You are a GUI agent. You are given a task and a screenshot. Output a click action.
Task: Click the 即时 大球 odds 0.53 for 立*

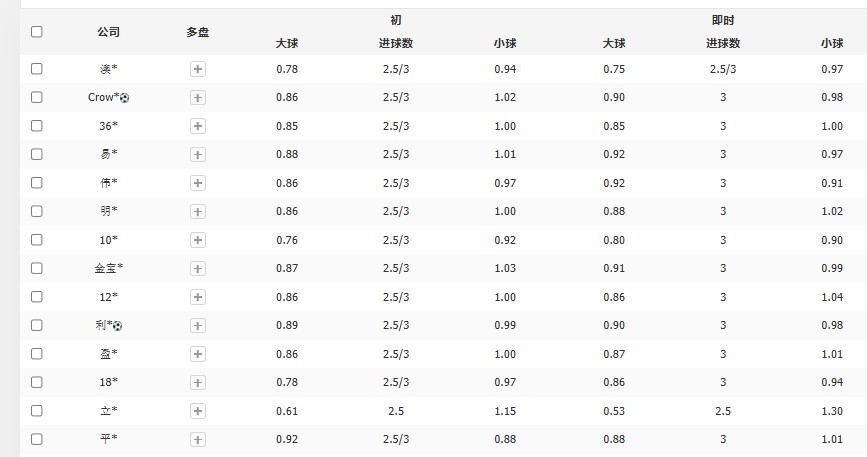pos(614,411)
